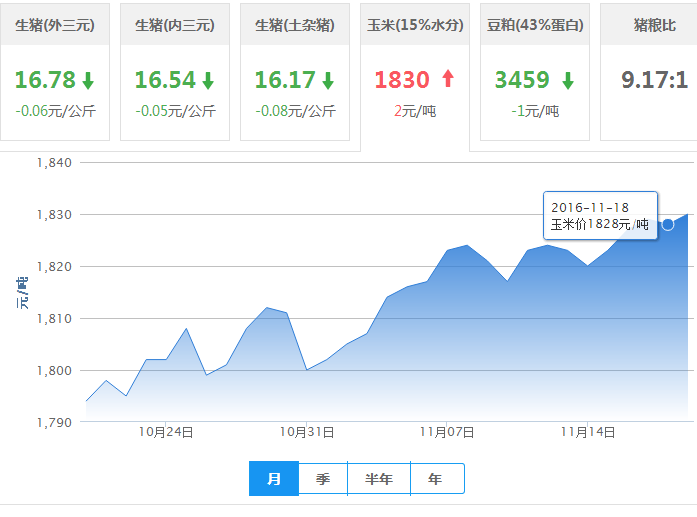Click the 11月07日 axis label

[x=447, y=432]
